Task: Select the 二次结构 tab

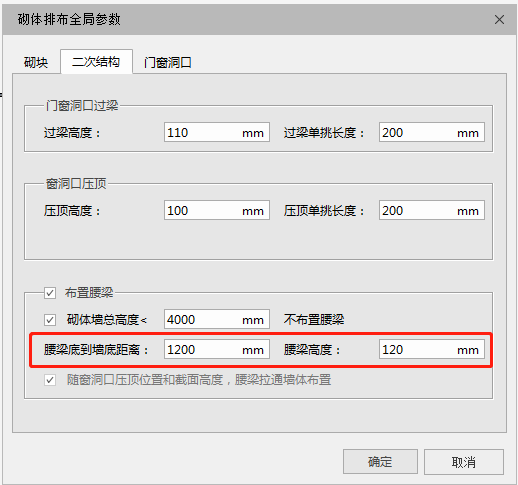Action: click(96, 62)
